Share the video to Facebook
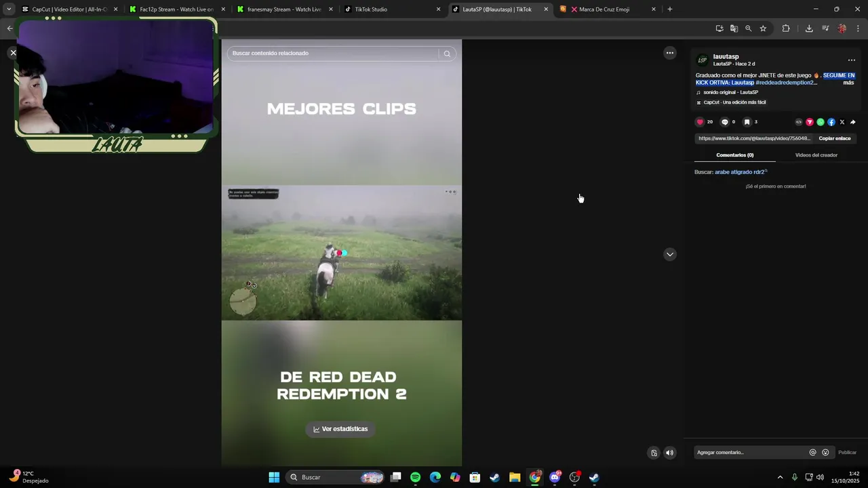868x488 pixels. click(x=831, y=122)
